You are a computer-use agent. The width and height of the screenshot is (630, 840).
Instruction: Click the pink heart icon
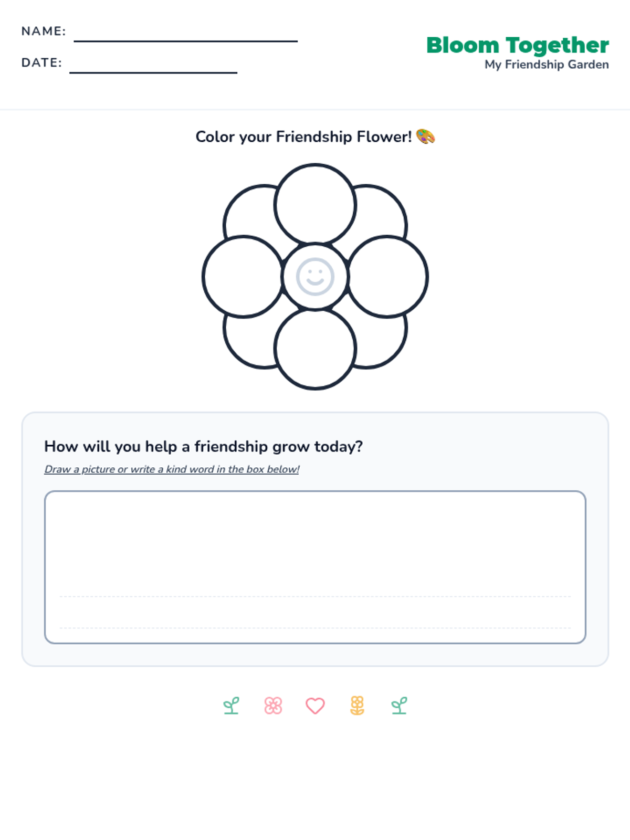coord(315,706)
